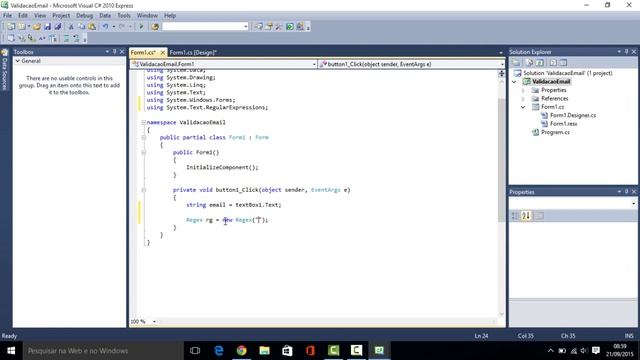This screenshot has width=640, height=360.
Task: Open the Edit menu
Action: point(23,16)
